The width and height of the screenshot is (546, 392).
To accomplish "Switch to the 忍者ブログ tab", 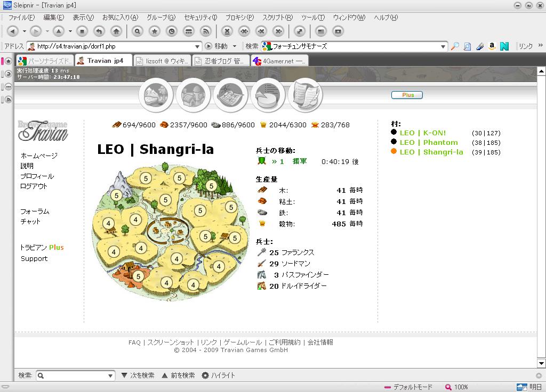I will click(x=221, y=61).
